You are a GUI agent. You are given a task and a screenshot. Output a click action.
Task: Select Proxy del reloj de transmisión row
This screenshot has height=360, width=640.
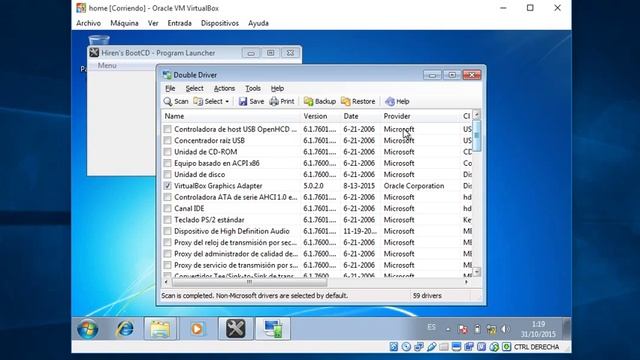(x=317, y=242)
